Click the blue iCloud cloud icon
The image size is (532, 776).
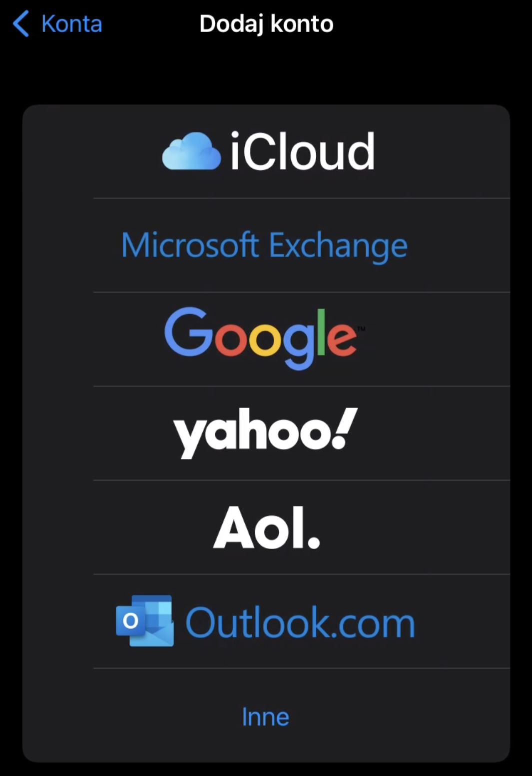point(191,151)
